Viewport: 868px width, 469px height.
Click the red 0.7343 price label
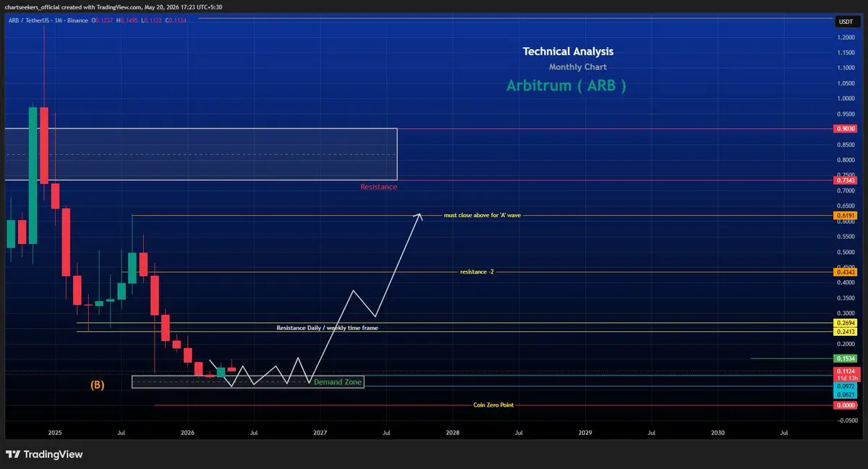pos(846,179)
